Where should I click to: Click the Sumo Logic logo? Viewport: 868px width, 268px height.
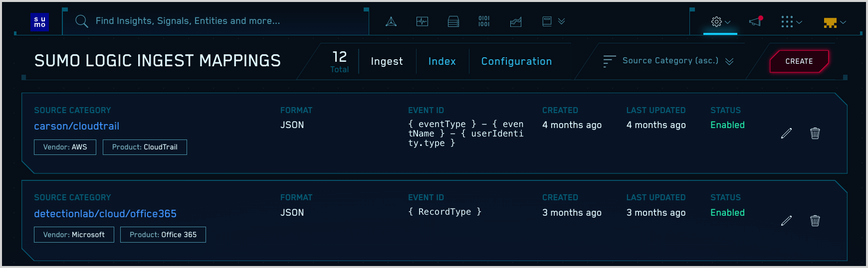click(x=40, y=22)
